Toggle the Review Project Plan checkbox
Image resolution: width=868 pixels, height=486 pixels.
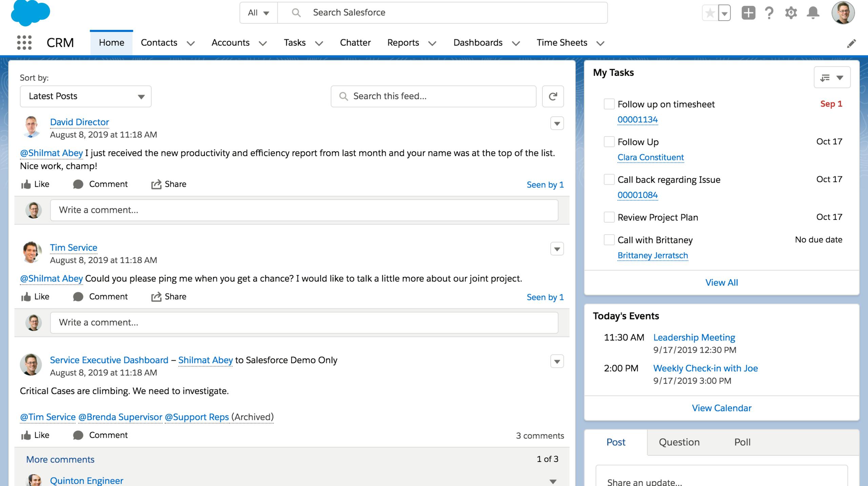point(608,217)
